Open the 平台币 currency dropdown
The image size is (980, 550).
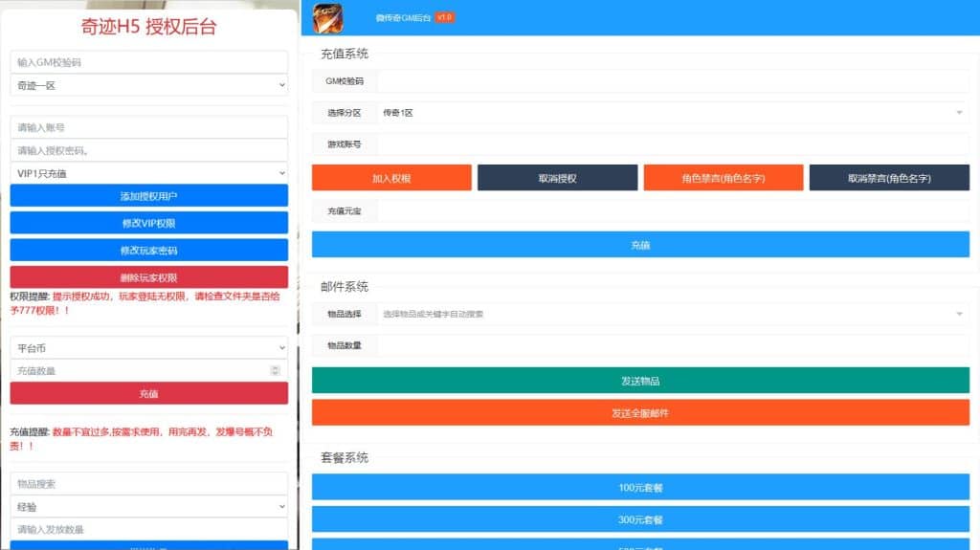(148, 348)
